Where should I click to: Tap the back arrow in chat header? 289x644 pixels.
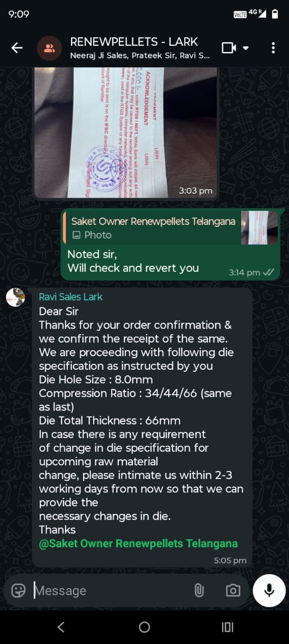(x=17, y=48)
